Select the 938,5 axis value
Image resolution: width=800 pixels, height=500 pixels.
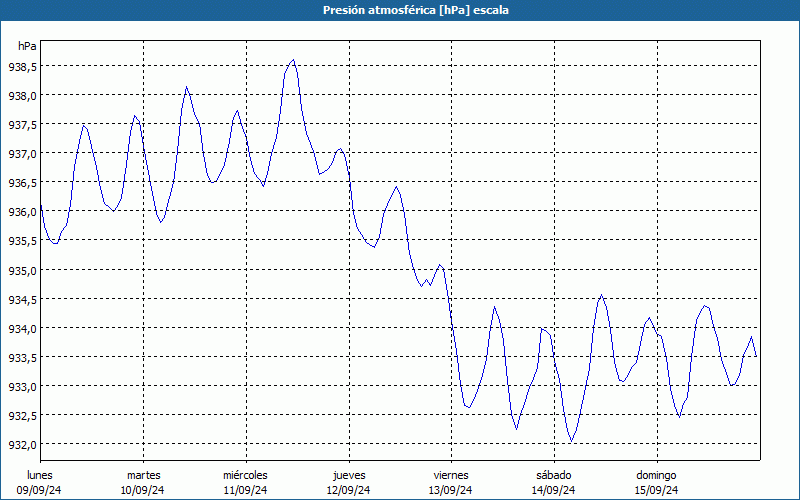click(x=22, y=66)
